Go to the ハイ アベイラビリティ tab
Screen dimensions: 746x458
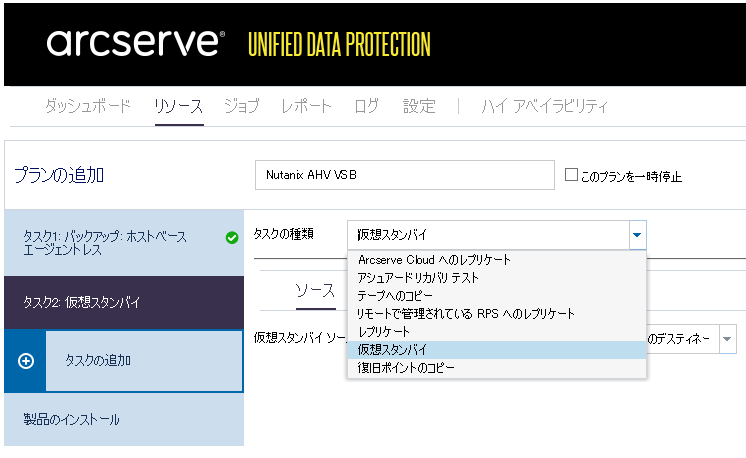click(x=545, y=106)
